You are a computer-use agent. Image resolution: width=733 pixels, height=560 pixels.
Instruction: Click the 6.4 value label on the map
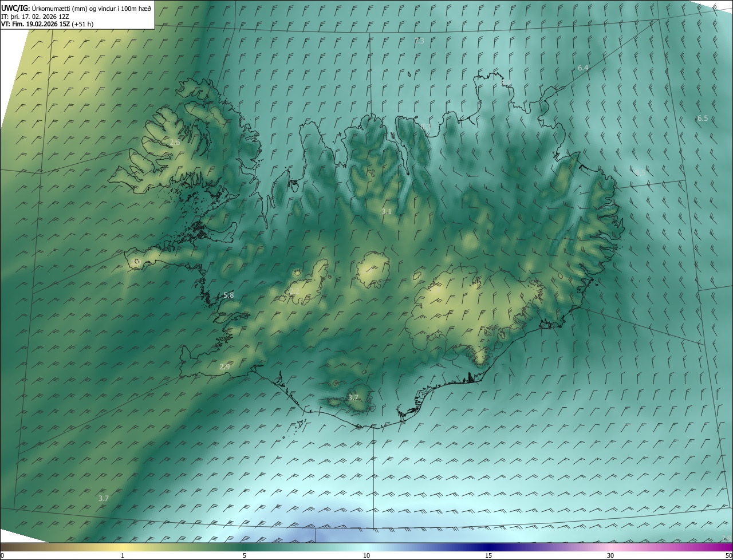pos(583,68)
